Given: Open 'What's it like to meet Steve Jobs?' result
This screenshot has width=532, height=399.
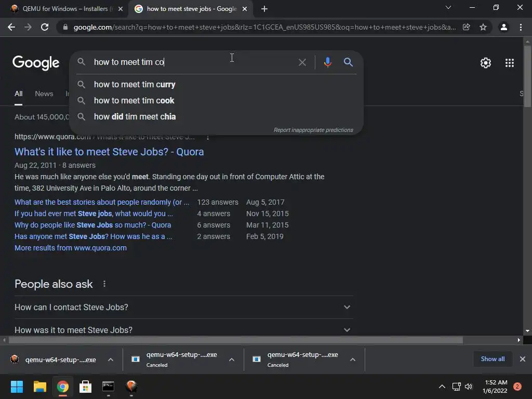Looking at the screenshot, I should [109, 152].
